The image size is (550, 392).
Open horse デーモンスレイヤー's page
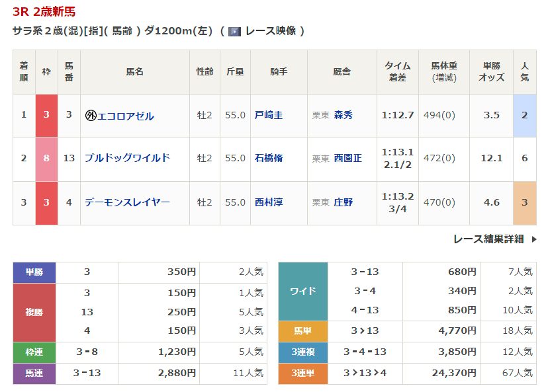coord(127,202)
